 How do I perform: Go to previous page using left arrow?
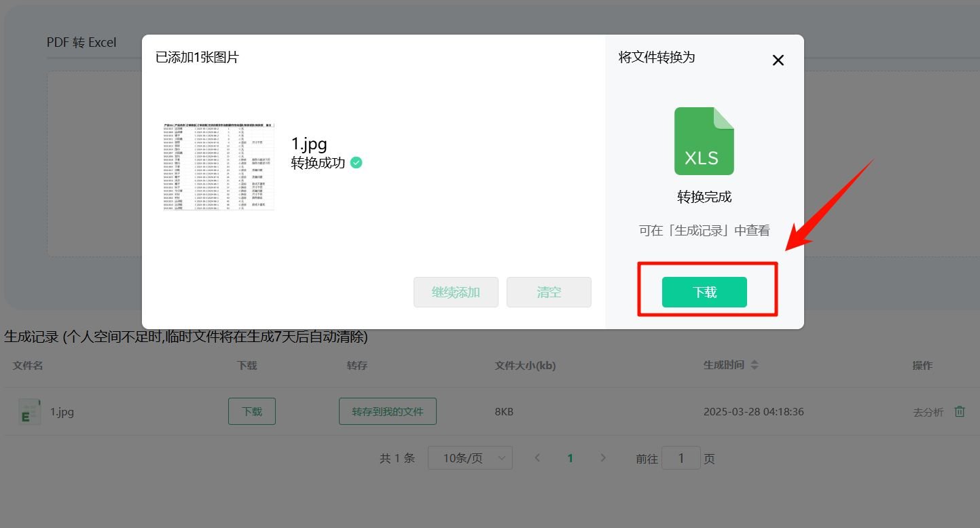537,457
